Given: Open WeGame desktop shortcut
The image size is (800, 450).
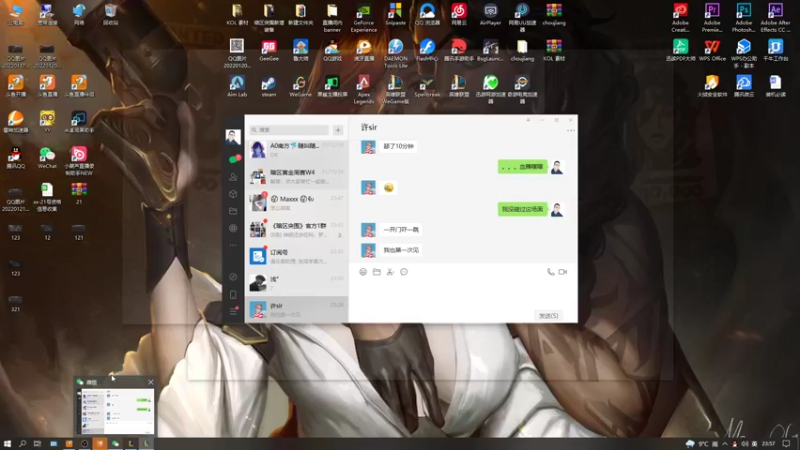Looking at the screenshot, I should [x=300, y=87].
